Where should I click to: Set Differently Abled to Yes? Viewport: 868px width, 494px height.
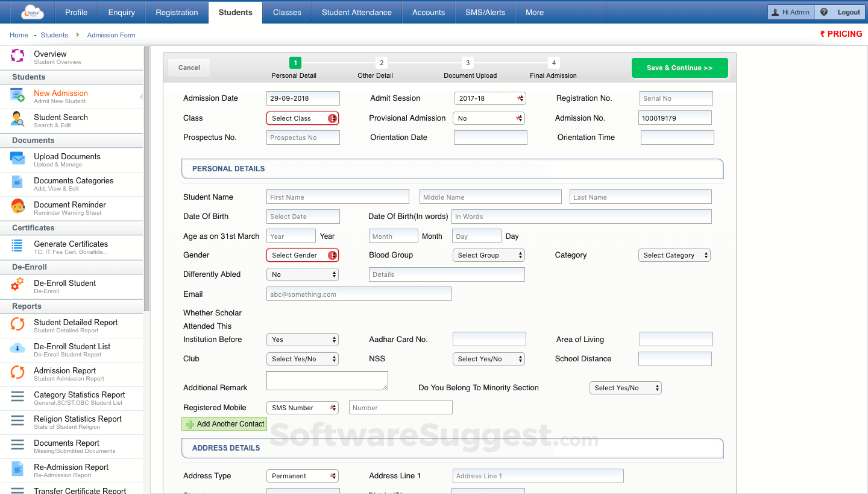302,274
